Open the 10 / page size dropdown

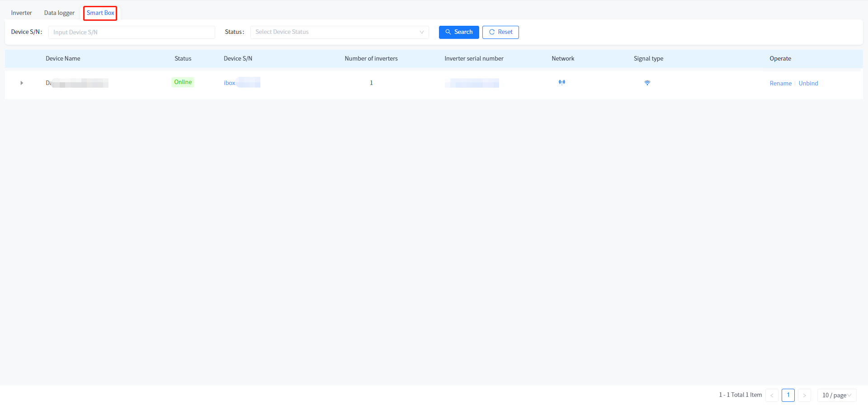point(836,395)
